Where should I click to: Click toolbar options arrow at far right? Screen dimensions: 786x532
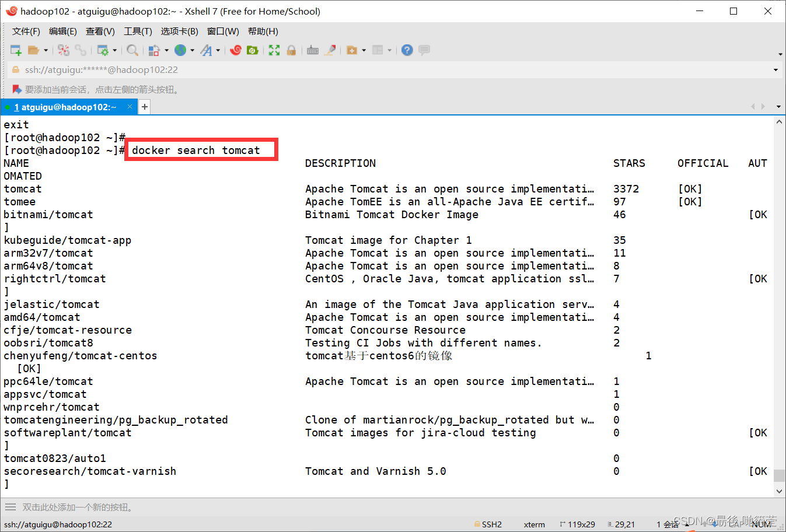(x=780, y=54)
